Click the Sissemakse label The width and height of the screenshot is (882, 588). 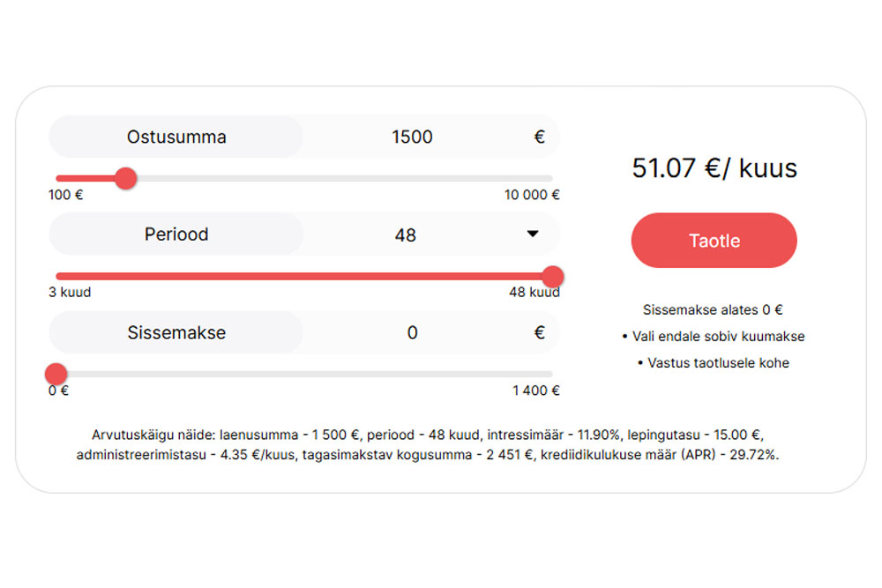[176, 333]
